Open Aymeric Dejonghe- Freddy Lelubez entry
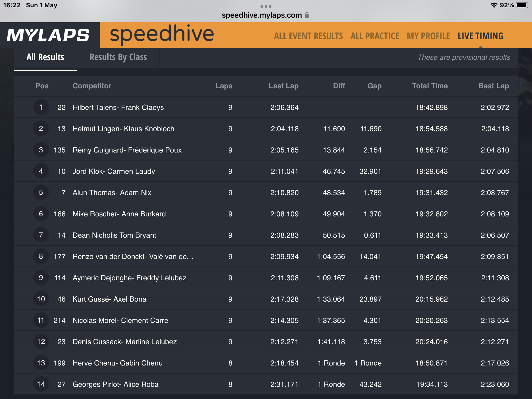Image resolution: width=532 pixels, height=399 pixels. coord(266,278)
